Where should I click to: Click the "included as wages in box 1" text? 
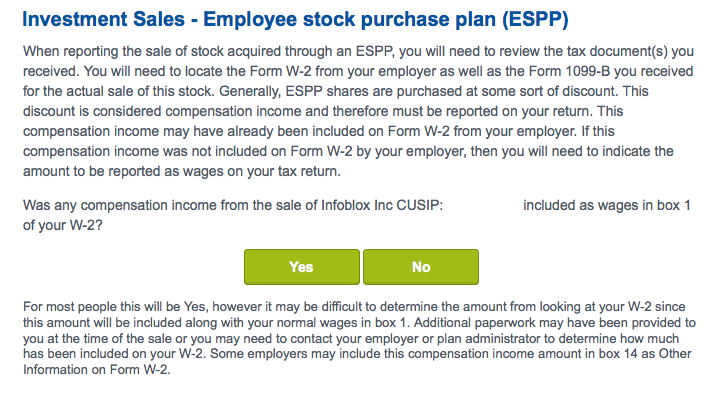(x=607, y=205)
